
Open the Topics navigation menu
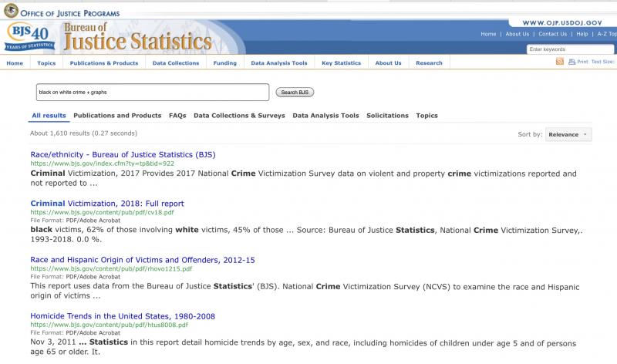click(x=46, y=63)
